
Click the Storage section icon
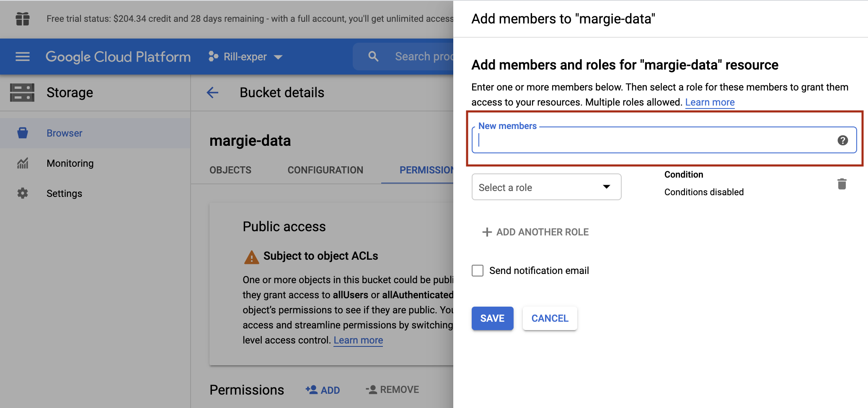pos(22,93)
